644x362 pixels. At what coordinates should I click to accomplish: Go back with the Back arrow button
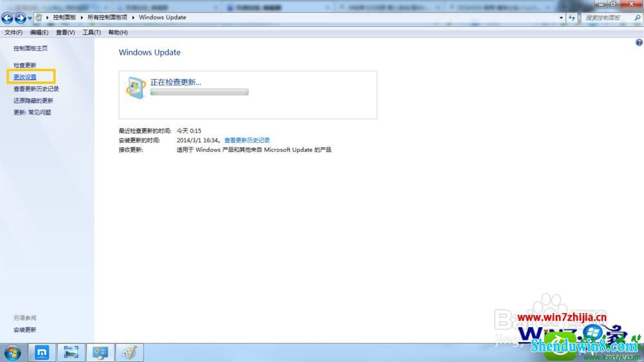tap(7, 17)
